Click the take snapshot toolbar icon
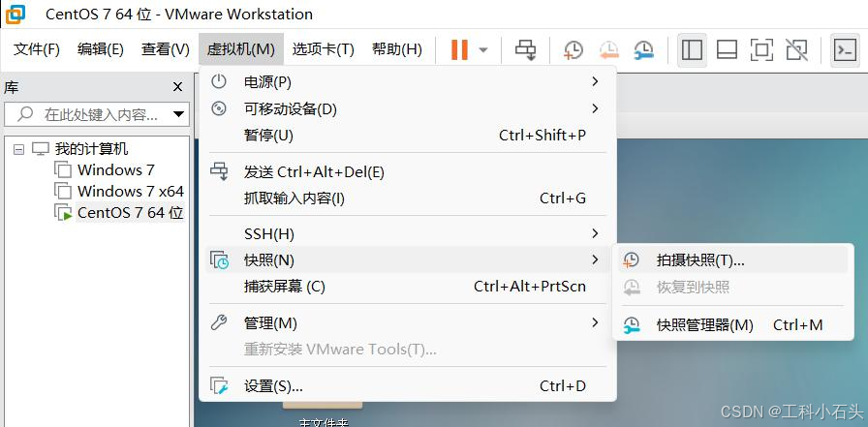The width and height of the screenshot is (868, 427). 573,49
